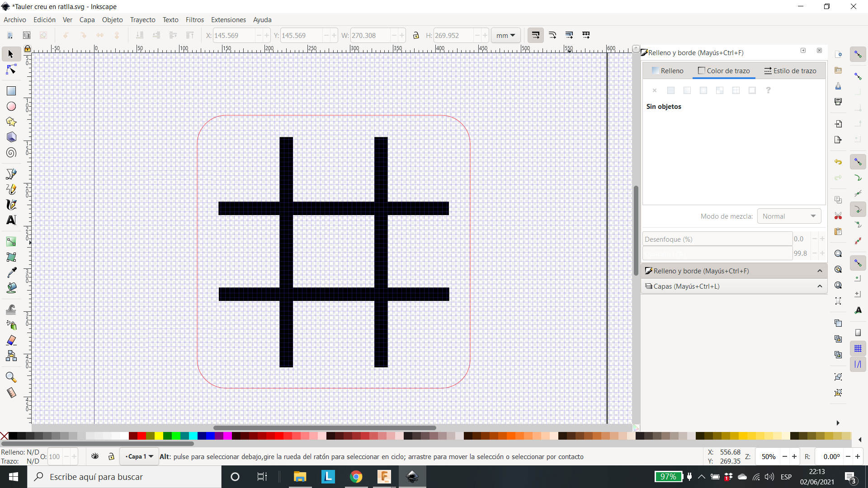Open the blend mode Normal dropdown

point(789,216)
